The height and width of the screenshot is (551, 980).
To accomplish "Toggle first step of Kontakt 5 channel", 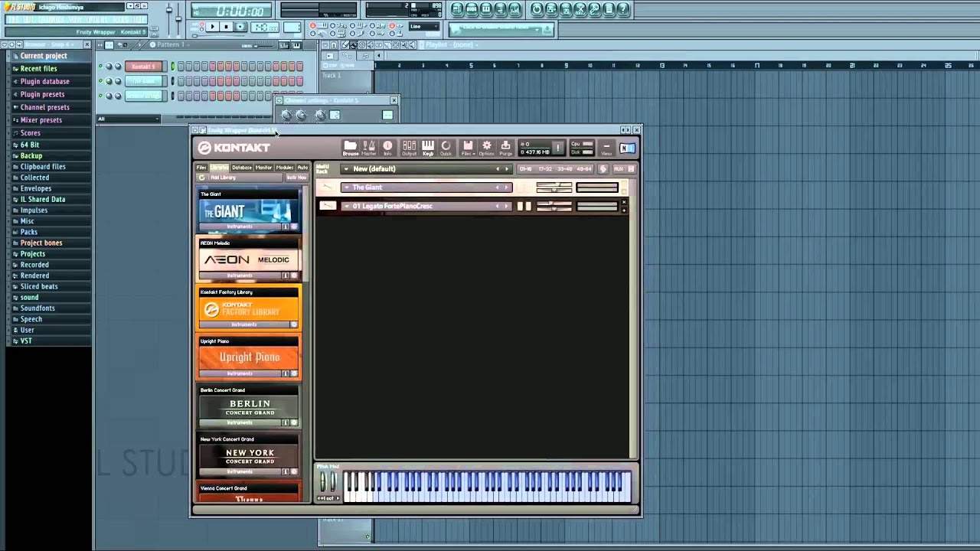I will point(181,67).
